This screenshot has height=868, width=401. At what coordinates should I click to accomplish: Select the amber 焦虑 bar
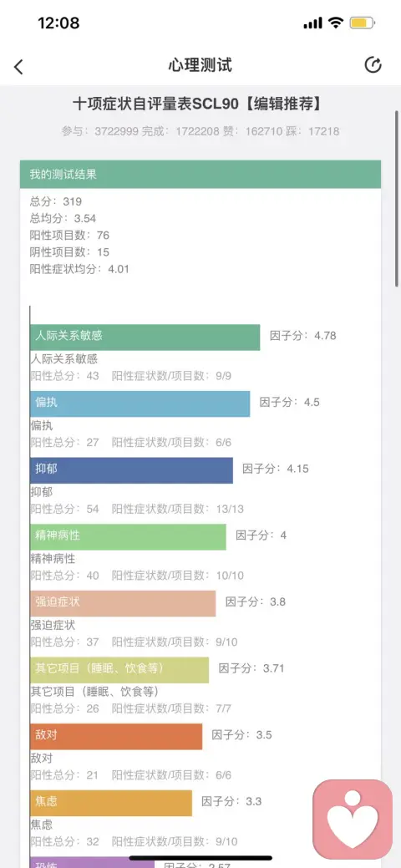tap(111, 803)
